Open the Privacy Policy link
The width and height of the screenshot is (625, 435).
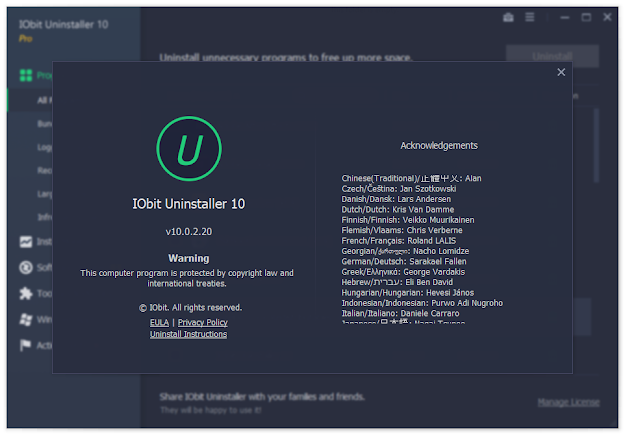coord(202,322)
